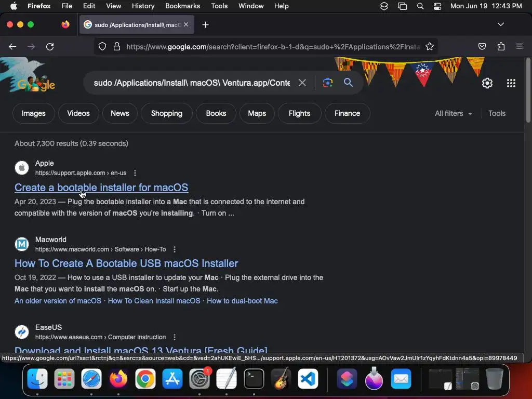
Task: Filter results by Videos
Action: click(78, 113)
